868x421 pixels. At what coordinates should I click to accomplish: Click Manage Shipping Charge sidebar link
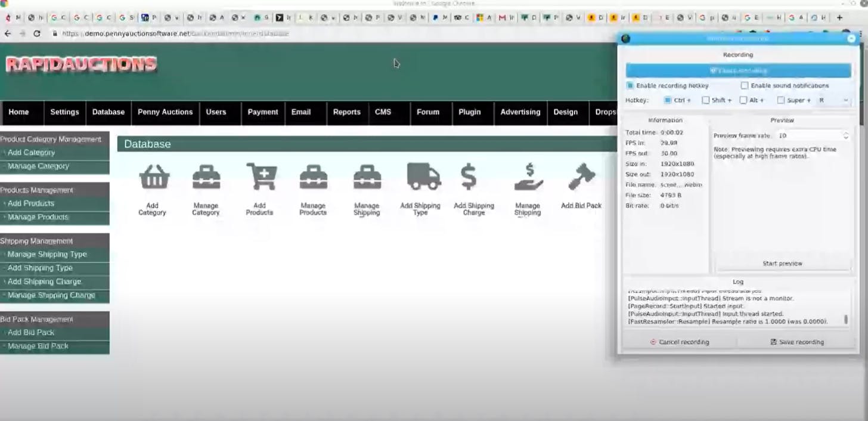click(51, 296)
